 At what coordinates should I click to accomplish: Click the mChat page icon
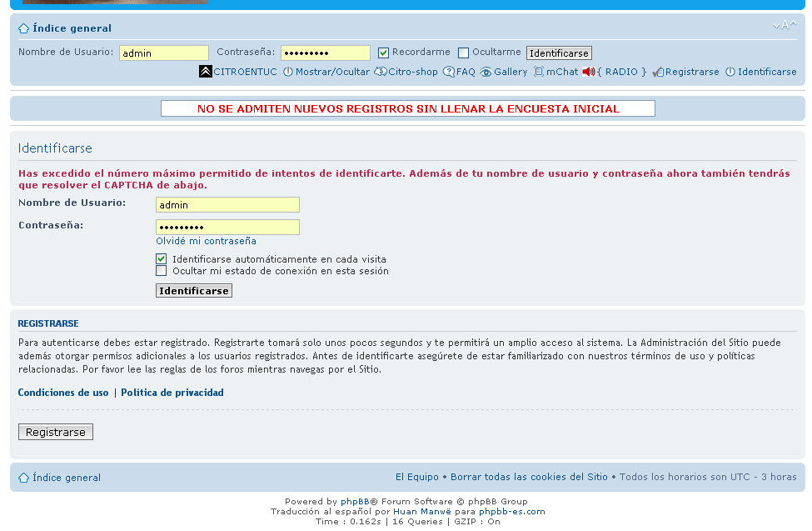pos(539,72)
